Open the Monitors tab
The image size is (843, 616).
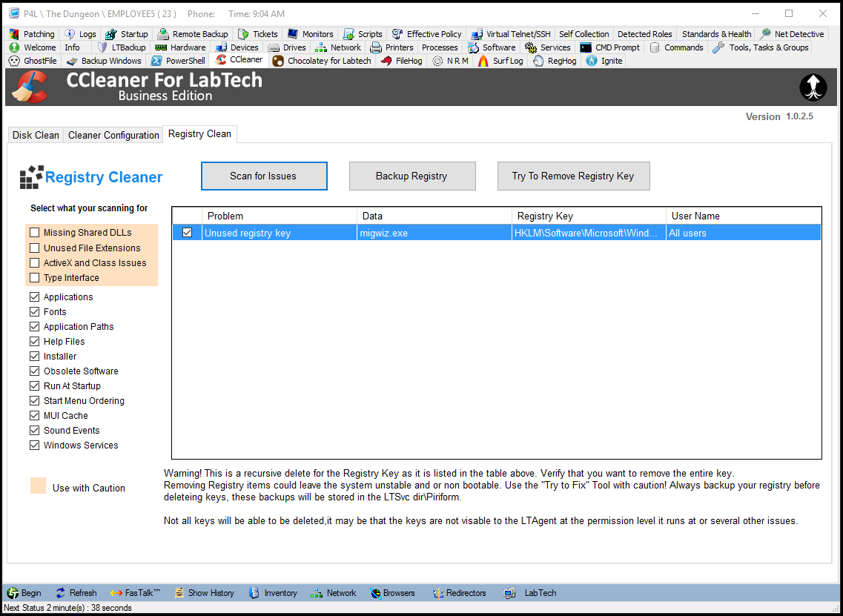tap(310, 34)
